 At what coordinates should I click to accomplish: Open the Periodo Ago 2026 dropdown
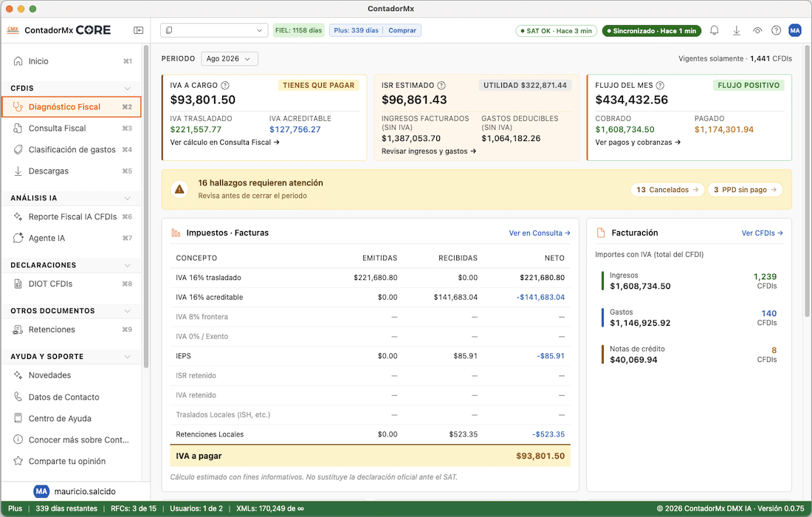[x=230, y=58]
